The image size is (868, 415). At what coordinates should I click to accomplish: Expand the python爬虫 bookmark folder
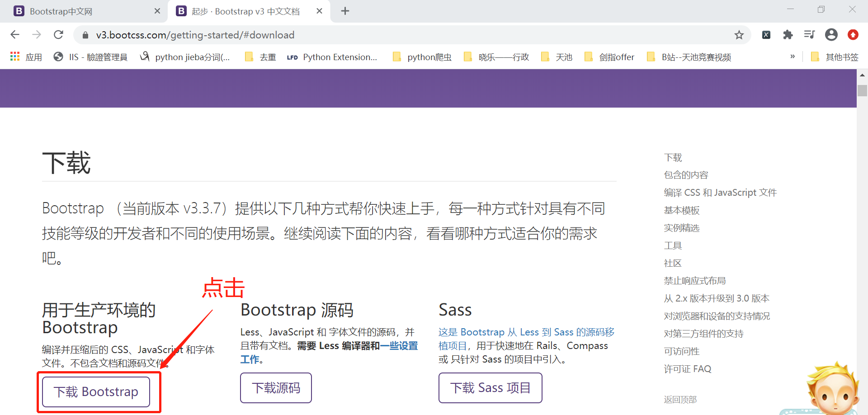pyautogui.click(x=422, y=57)
